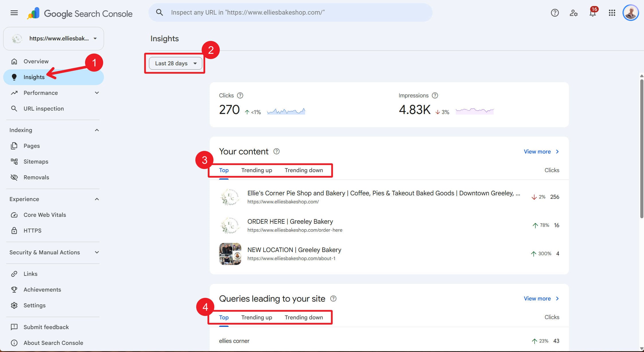
Task: Switch to Trending up tab in Your content
Action: point(257,170)
